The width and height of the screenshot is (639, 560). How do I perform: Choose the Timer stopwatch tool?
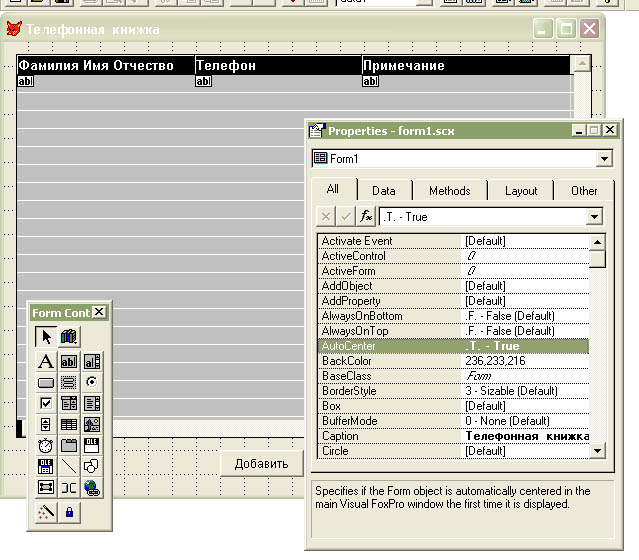[x=46, y=445]
